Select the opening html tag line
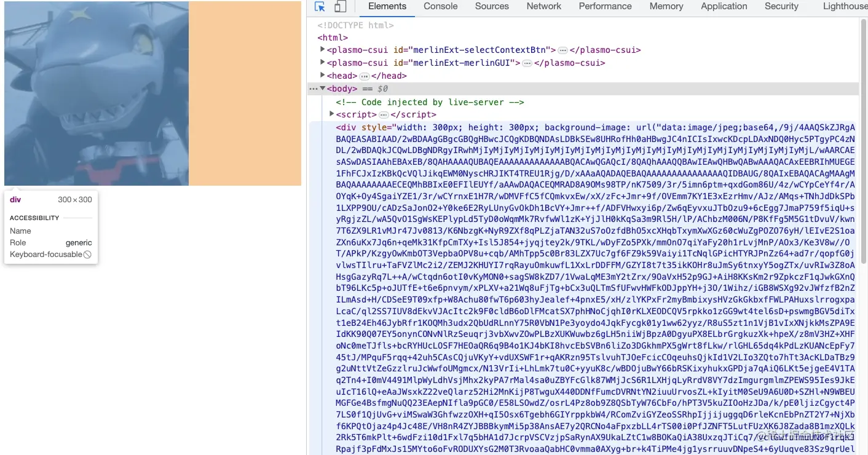Image resolution: width=868 pixels, height=455 pixels. point(333,38)
